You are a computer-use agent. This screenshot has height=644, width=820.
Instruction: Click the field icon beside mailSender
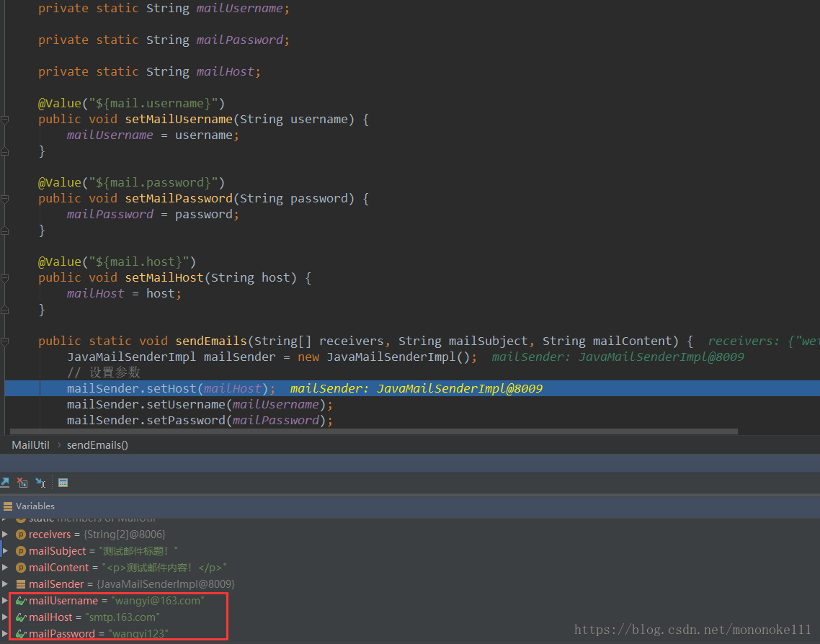21,584
